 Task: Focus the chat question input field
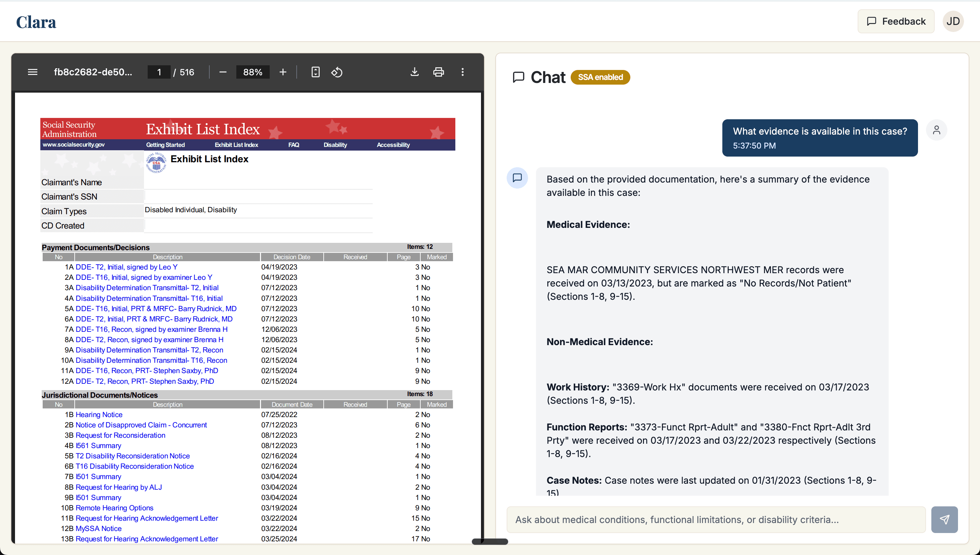[716, 519]
